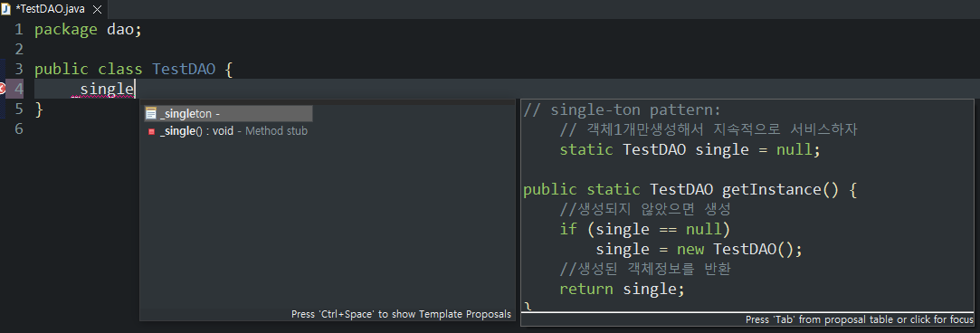Click the line number 5 in gutter
The width and height of the screenshot is (980, 333).
(x=19, y=109)
